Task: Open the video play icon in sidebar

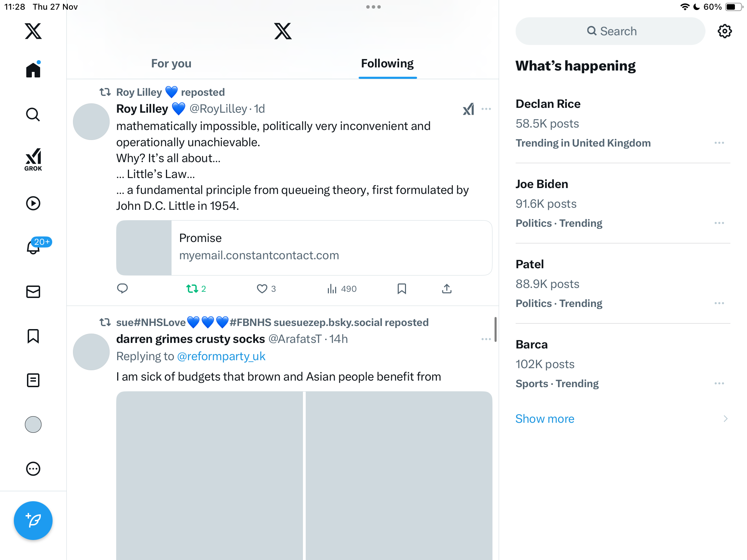Action: click(33, 203)
